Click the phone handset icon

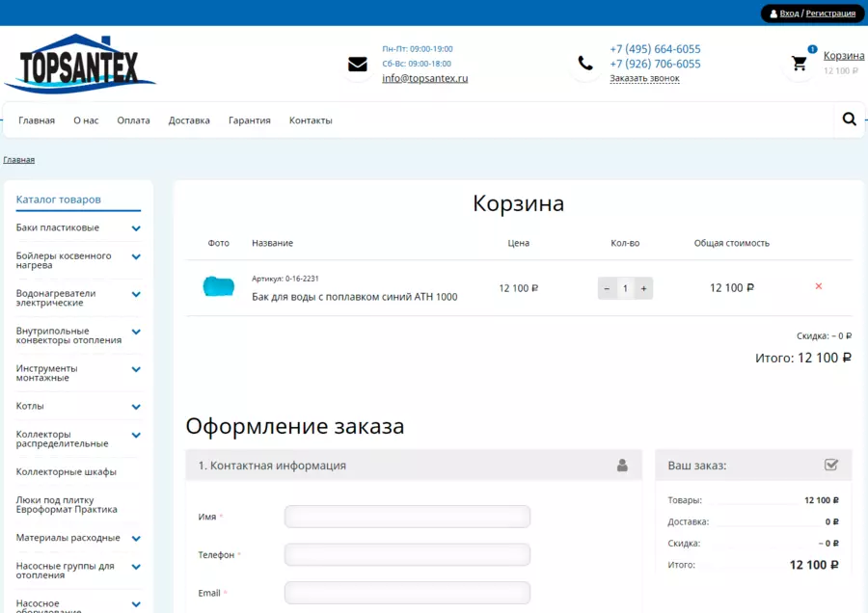(585, 63)
